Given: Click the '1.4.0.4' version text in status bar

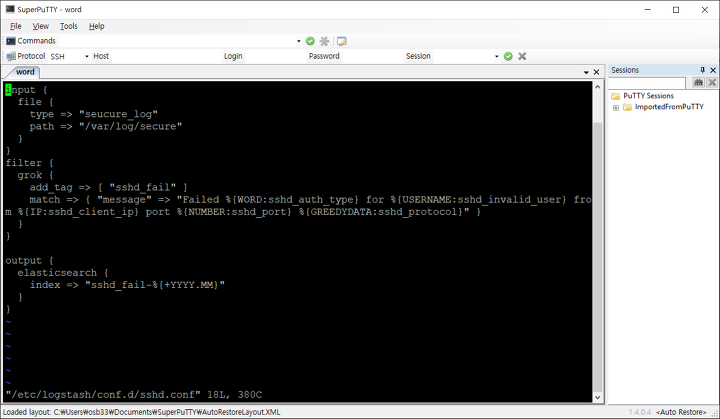Looking at the screenshot, I should coord(640,412).
